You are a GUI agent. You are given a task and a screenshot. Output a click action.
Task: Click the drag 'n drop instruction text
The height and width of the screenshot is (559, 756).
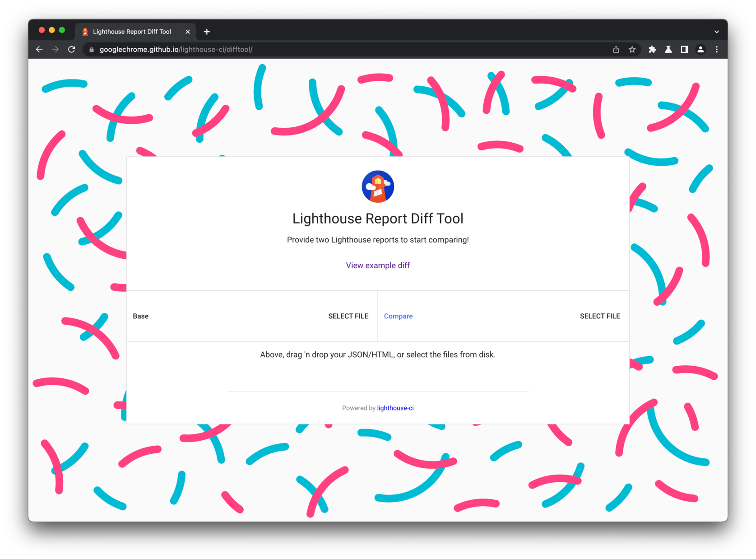378,354
